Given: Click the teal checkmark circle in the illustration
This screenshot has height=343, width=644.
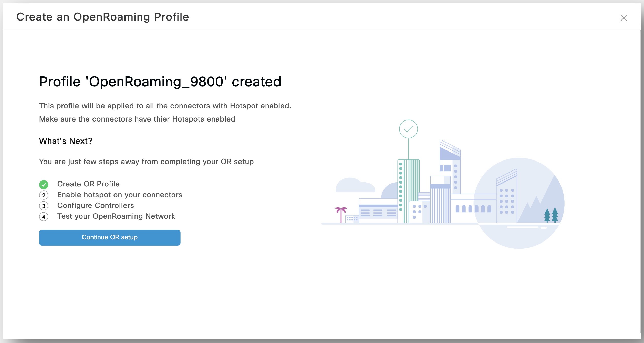Looking at the screenshot, I should [x=408, y=129].
